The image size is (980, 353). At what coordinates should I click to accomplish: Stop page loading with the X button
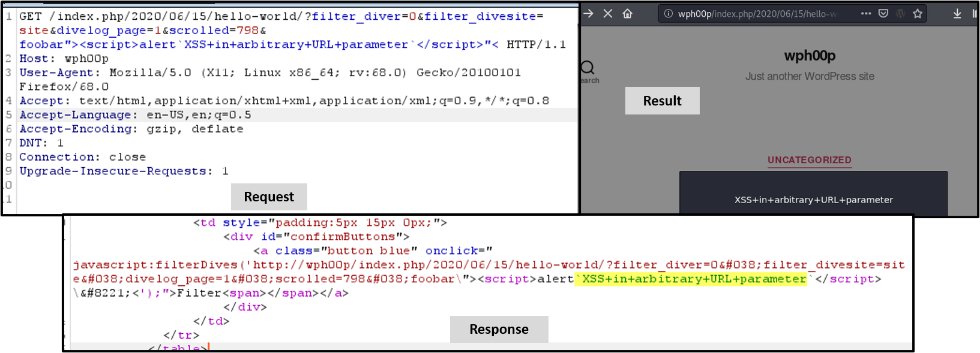[x=608, y=13]
